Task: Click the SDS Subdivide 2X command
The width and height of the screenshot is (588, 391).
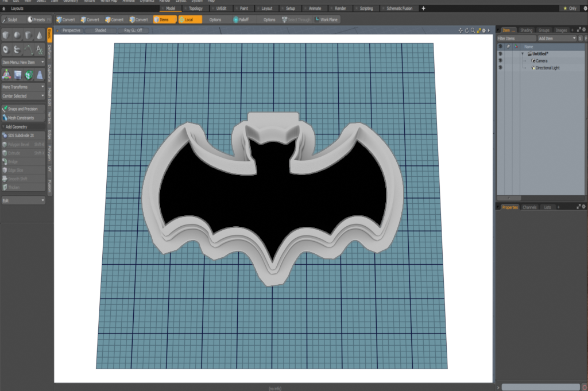Action: click(x=20, y=136)
